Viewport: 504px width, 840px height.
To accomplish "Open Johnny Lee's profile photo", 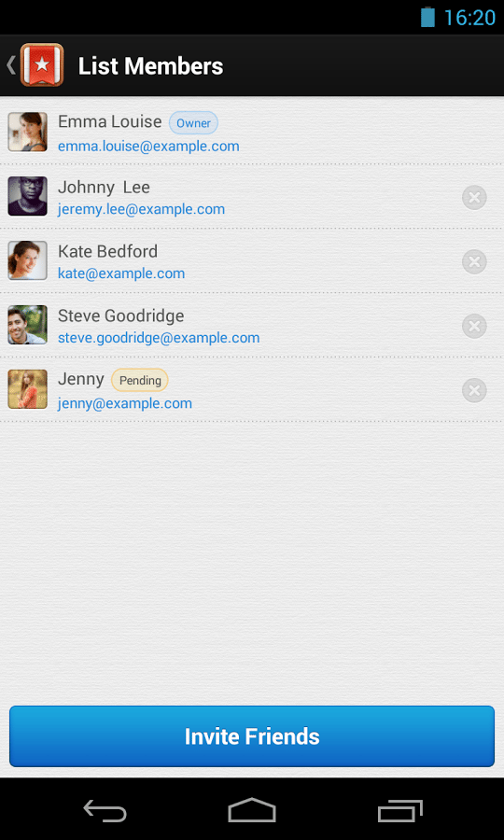I will tap(27, 196).
